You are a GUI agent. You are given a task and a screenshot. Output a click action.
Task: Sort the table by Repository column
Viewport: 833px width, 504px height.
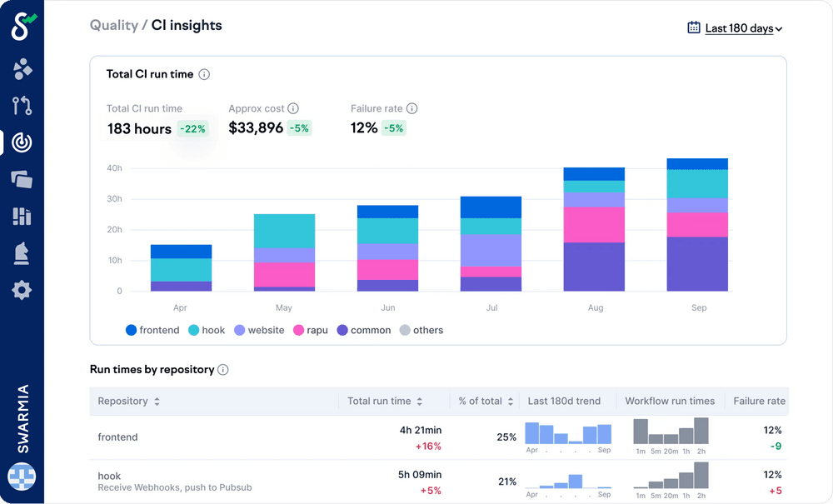click(128, 402)
